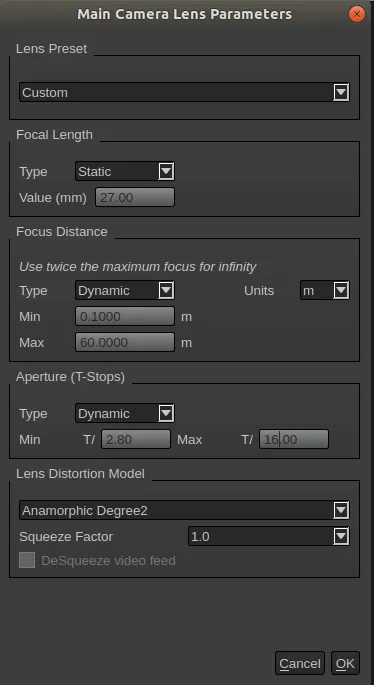Open the Focus Distance Type dropdown
The width and height of the screenshot is (374, 685).
click(125, 291)
